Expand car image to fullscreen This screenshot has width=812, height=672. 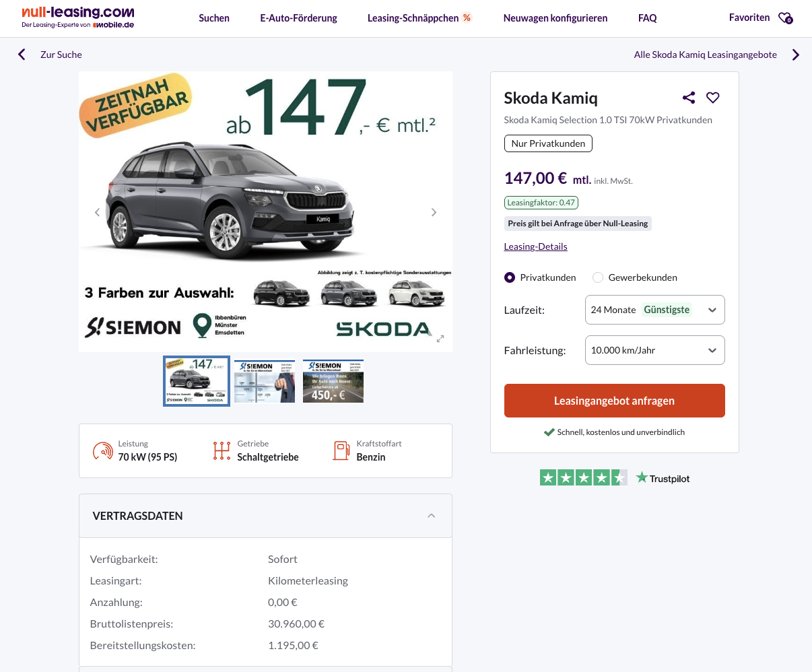click(440, 339)
